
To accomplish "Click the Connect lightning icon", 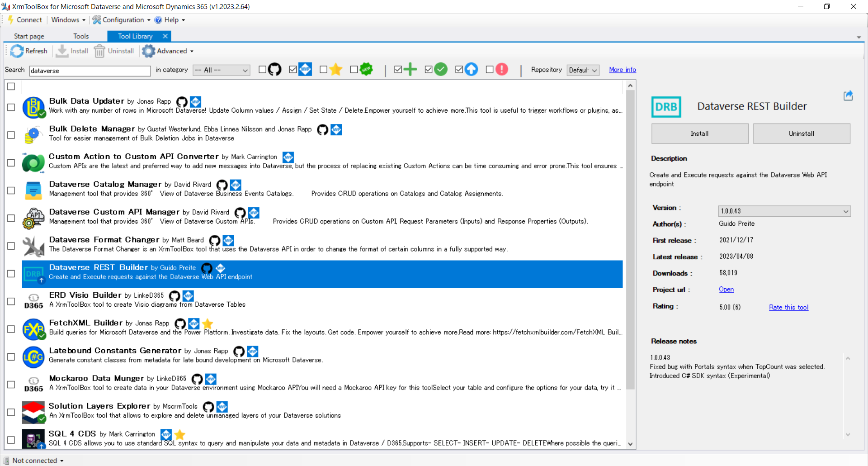I will click(10, 20).
